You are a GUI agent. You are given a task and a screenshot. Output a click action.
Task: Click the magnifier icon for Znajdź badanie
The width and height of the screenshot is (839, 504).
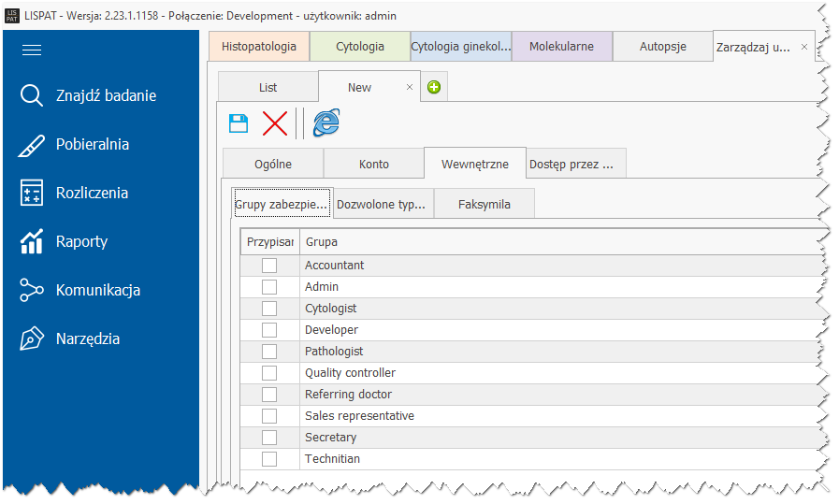[x=32, y=95]
